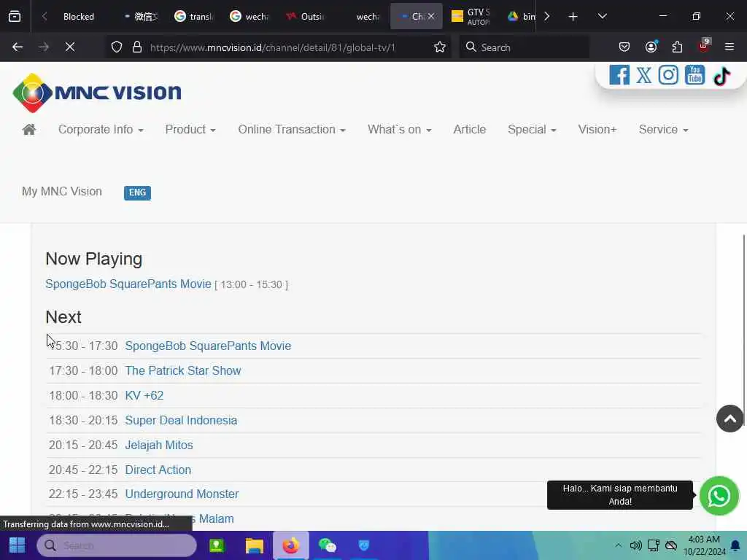
Task: Open the taskbar clock and date
Action: pos(704,545)
